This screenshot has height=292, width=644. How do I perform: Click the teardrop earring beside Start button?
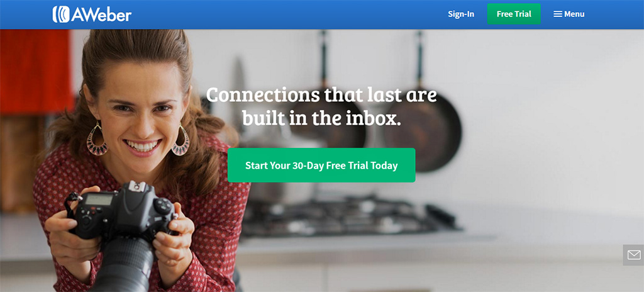pos(180,141)
